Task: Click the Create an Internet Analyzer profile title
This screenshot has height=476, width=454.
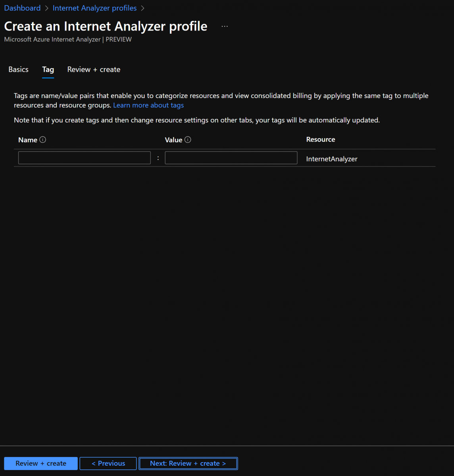Action: point(106,26)
